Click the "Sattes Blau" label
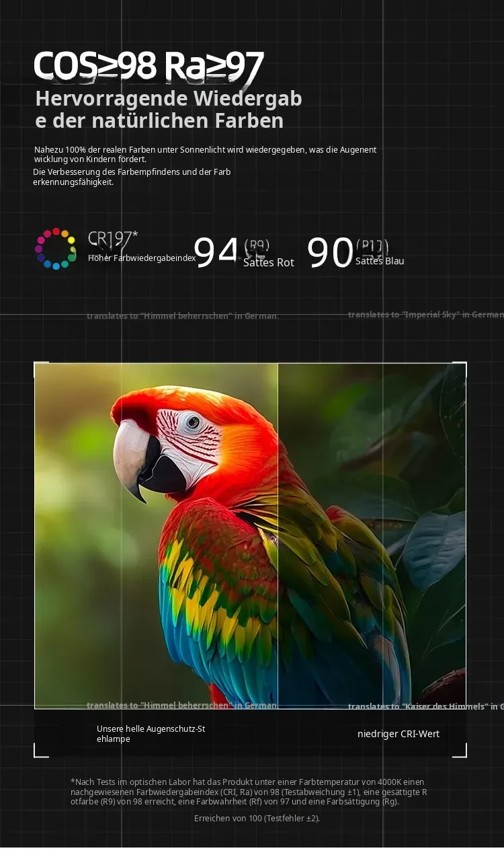The height and width of the screenshot is (865, 504). point(380,261)
